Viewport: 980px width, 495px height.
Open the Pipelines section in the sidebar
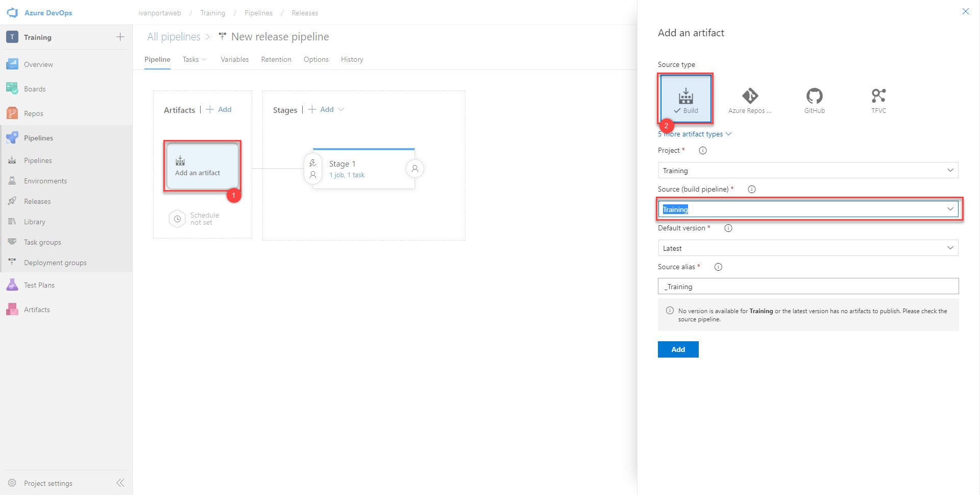click(39, 137)
